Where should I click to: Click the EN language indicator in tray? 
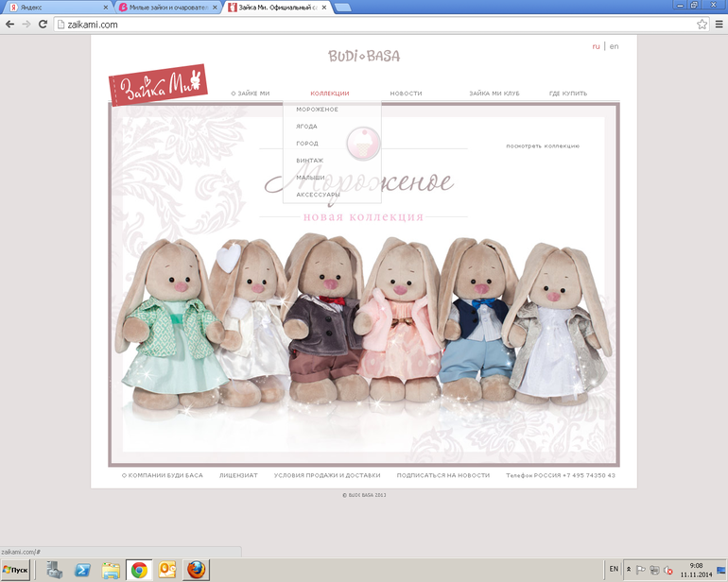click(614, 569)
